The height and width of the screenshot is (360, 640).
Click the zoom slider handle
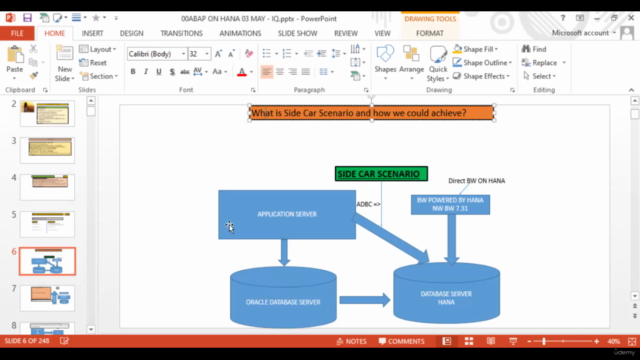click(544, 341)
